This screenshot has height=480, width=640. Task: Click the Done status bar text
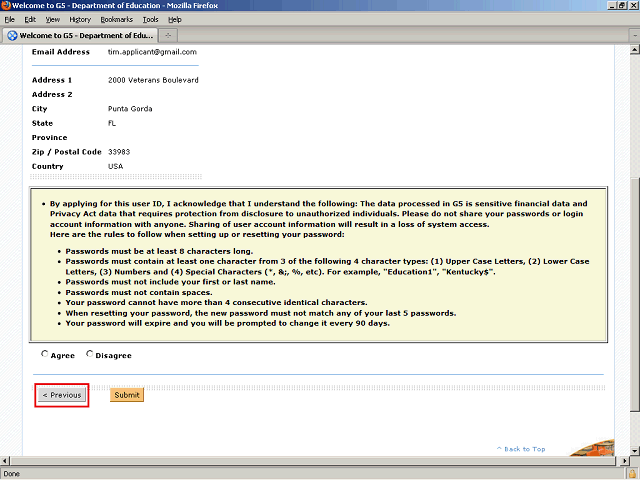pos(11,474)
